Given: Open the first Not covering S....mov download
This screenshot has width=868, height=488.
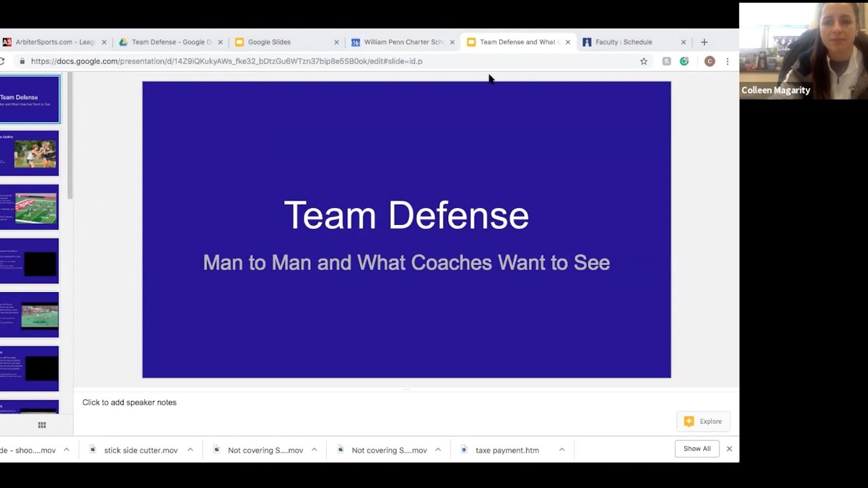Looking at the screenshot, I should [258, 450].
